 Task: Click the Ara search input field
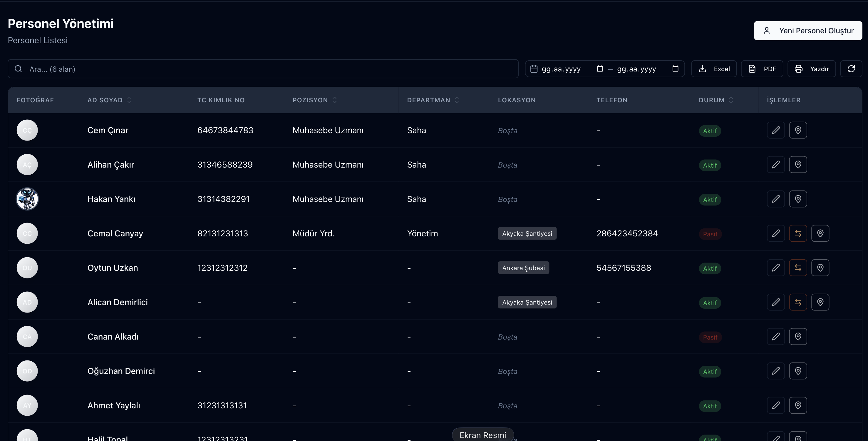263,69
